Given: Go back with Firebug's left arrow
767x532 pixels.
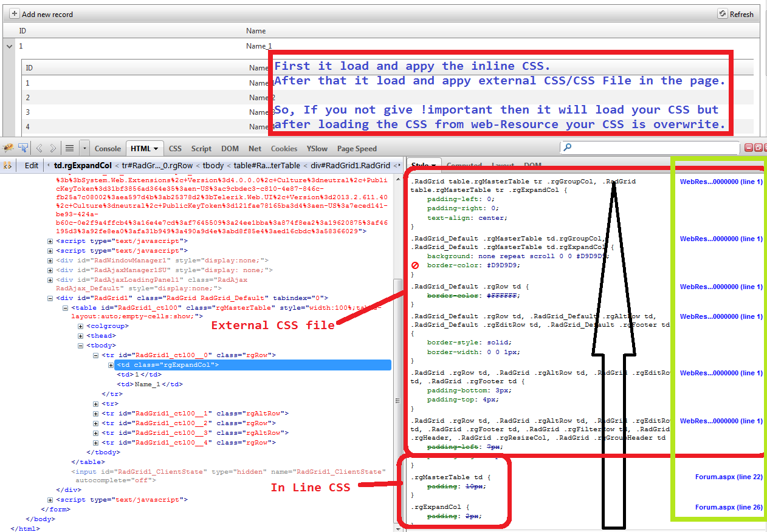Looking at the screenshot, I should (x=39, y=148).
